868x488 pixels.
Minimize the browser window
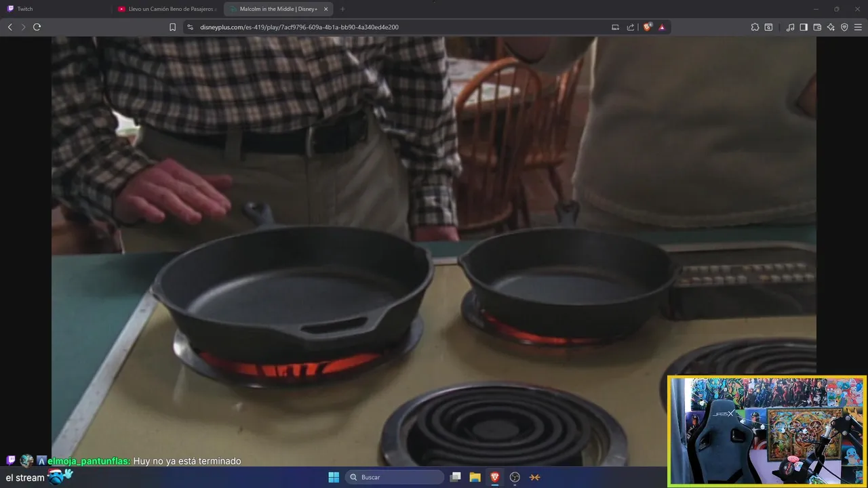point(816,9)
